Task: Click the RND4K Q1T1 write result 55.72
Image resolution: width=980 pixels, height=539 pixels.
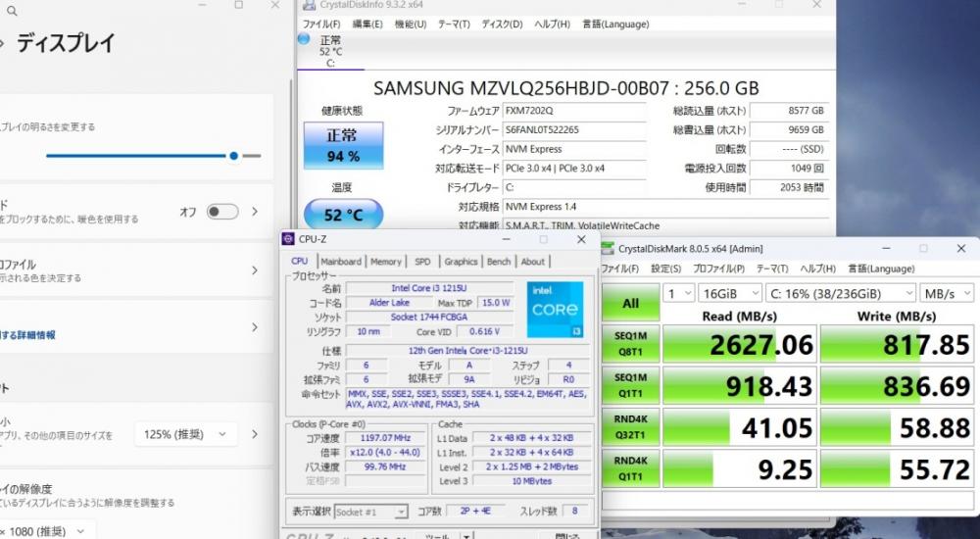Action: (x=898, y=469)
